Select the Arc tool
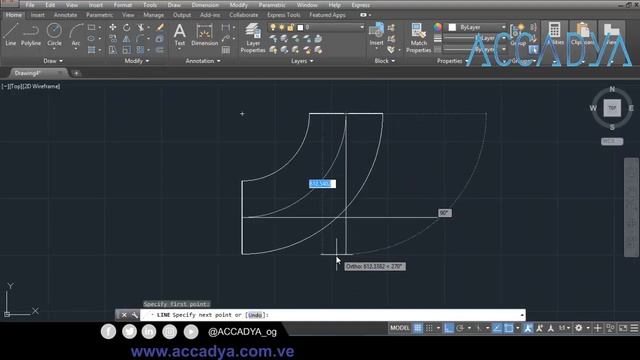Viewport: 640px width, 360px height. [x=76, y=34]
